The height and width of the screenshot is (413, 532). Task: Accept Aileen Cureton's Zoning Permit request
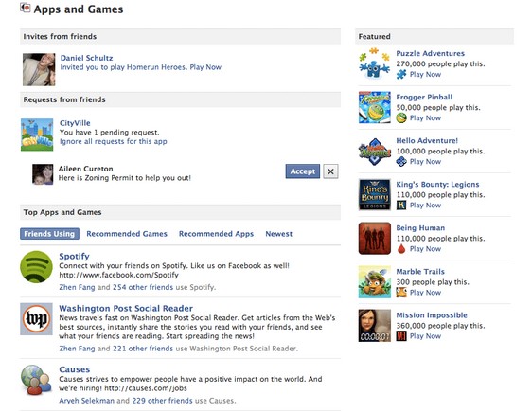(303, 171)
